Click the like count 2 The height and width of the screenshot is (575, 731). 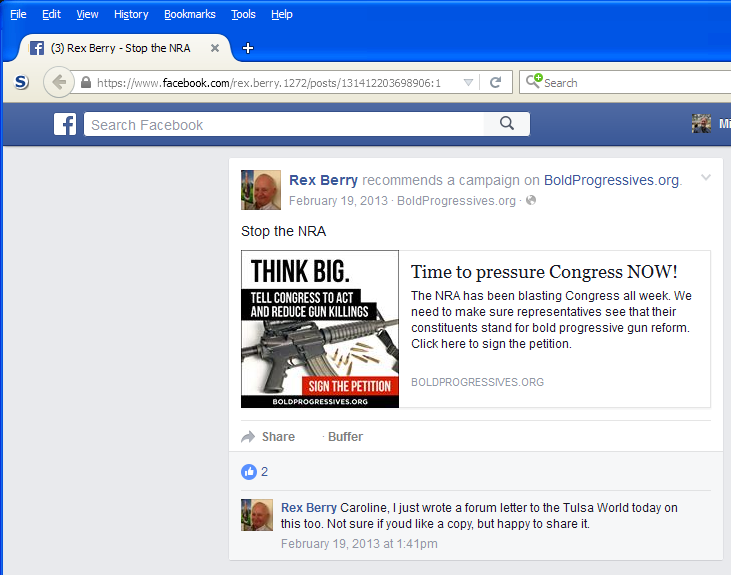(x=264, y=472)
